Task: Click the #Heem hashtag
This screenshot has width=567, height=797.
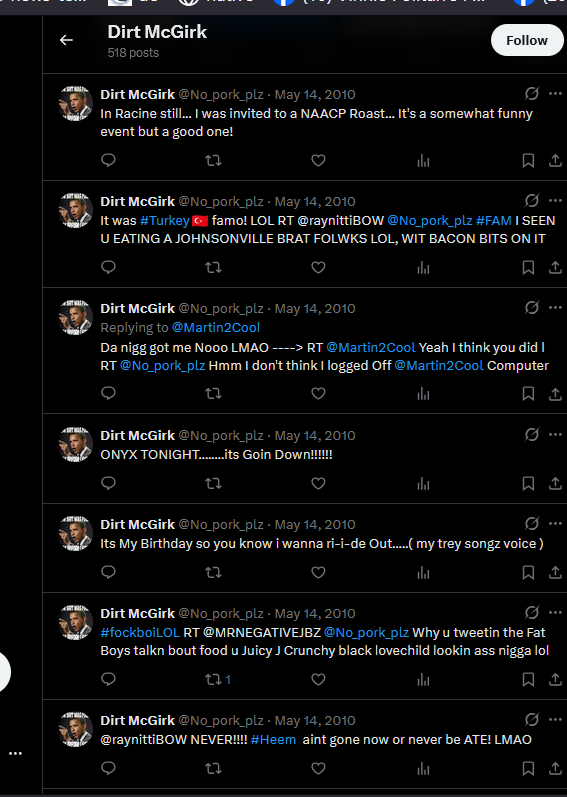Action: tap(273, 740)
